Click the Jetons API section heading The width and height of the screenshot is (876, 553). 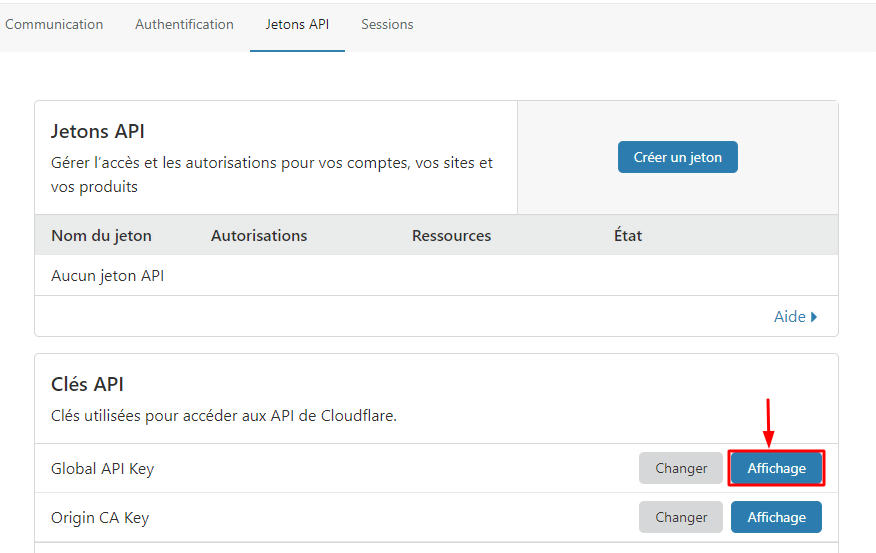(x=98, y=131)
